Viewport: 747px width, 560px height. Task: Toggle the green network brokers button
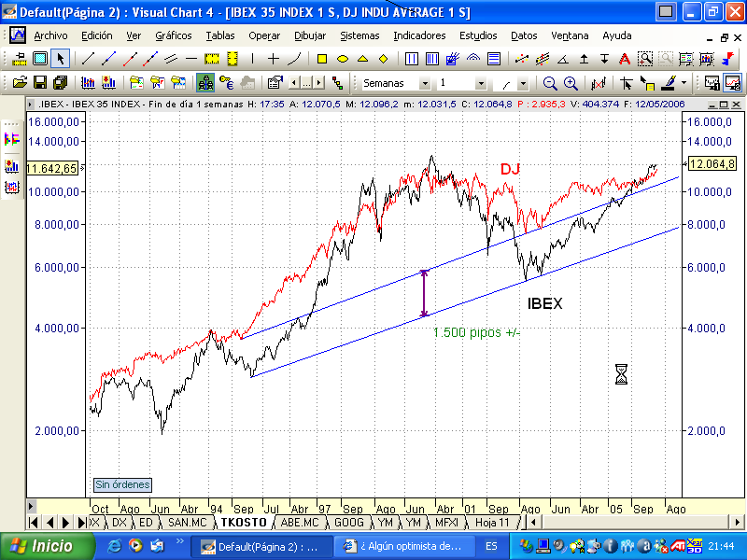[x=205, y=83]
